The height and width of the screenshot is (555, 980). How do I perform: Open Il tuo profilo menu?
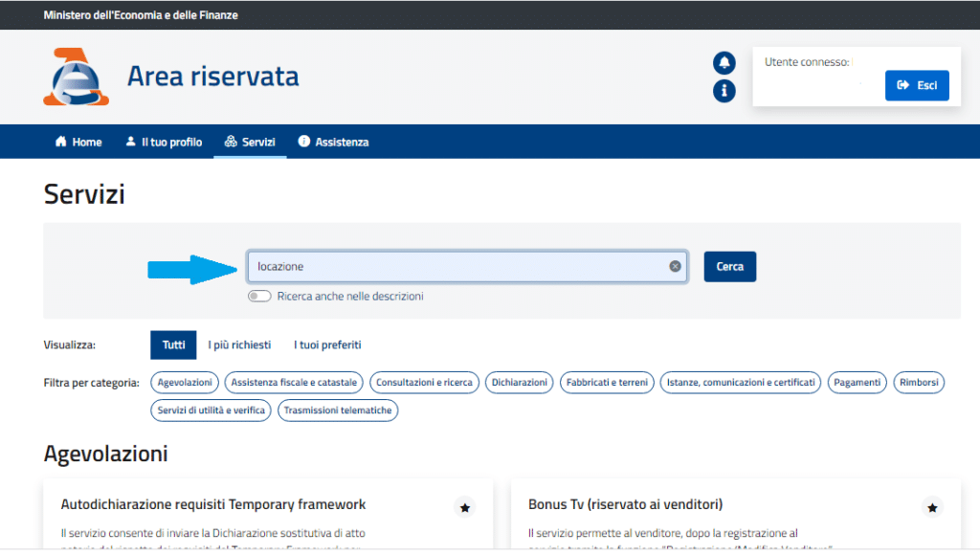(x=164, y=142)
